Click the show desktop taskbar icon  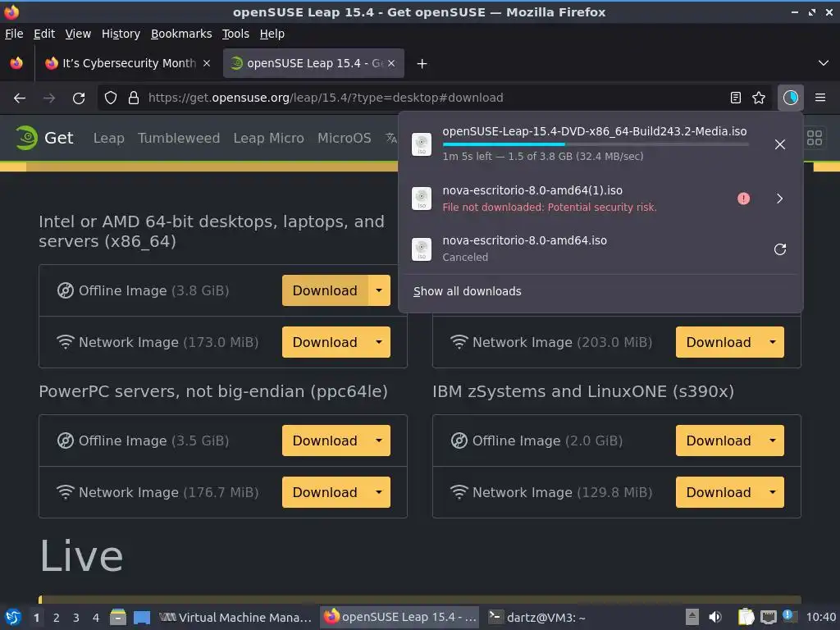142,618
